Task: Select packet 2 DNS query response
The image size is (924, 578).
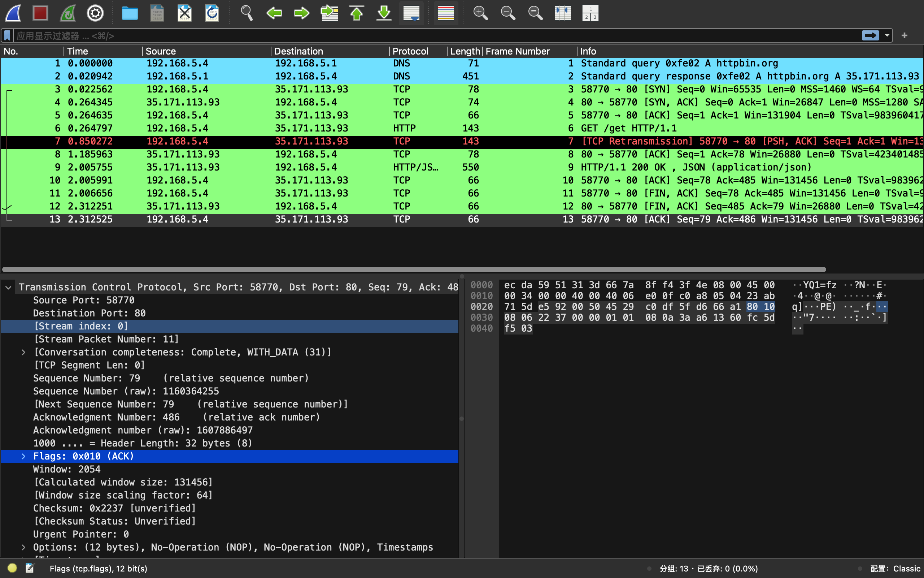Action: (x=462, y=77)
